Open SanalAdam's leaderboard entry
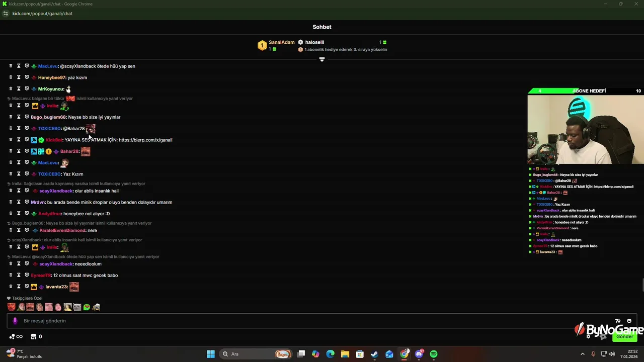The image size is (644, 362). click(x=276, y=45)
